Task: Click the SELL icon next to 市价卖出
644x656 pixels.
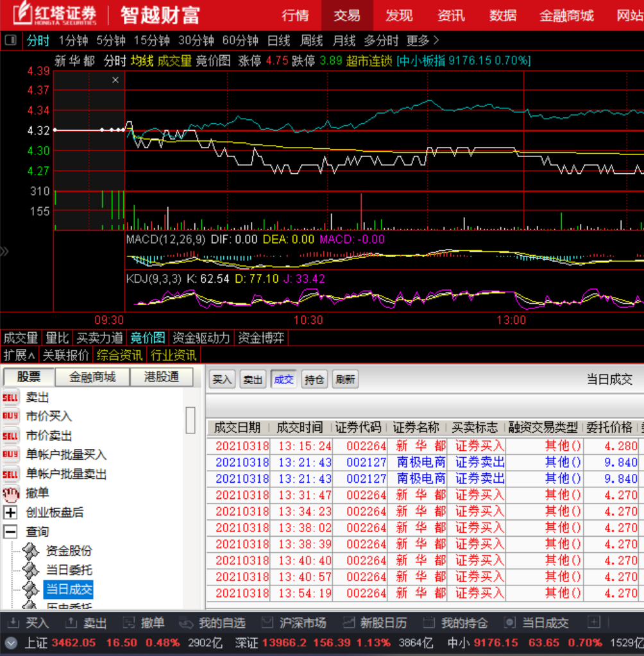Action: click(x=10, y=435)
